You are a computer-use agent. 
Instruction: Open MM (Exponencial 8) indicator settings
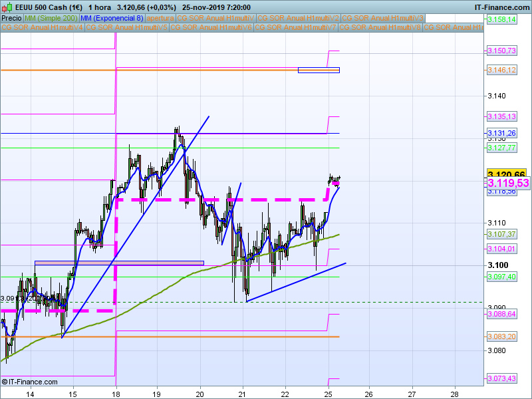(112, 19)
